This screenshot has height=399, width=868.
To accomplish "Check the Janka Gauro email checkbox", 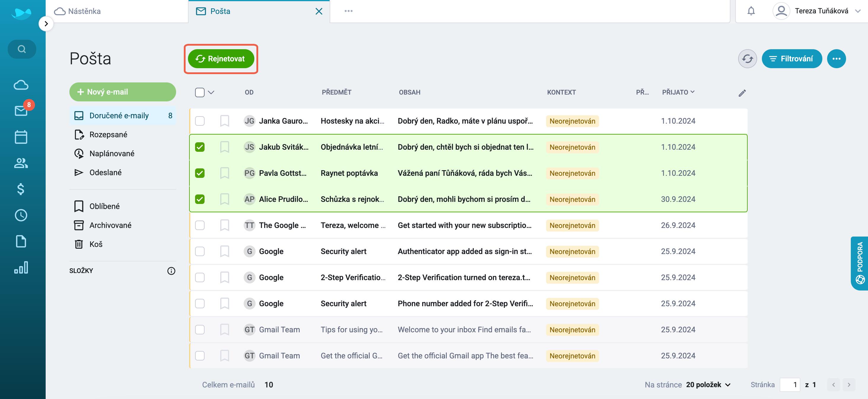I will 200,121.
